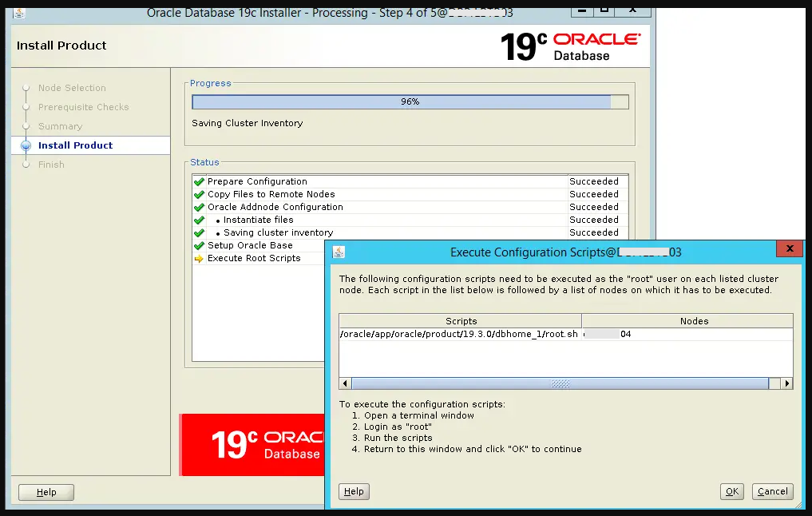Click the Java icon in installer title bar
The width and height of the screenshot is (812, 516).
pos(19,13)
